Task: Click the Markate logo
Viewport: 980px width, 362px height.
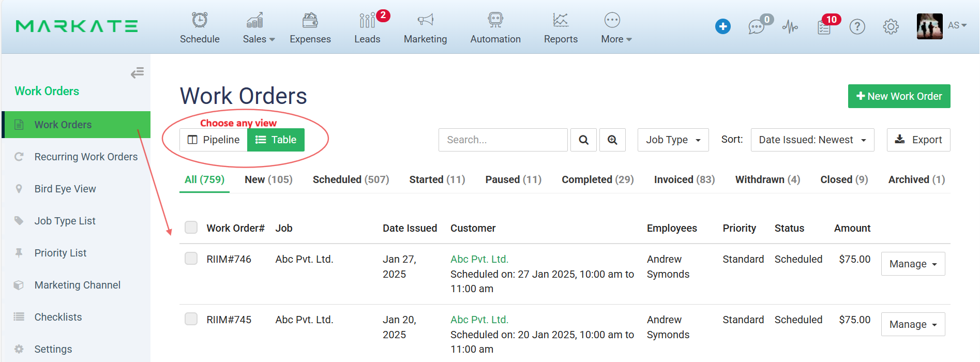Action: point(77,26)
